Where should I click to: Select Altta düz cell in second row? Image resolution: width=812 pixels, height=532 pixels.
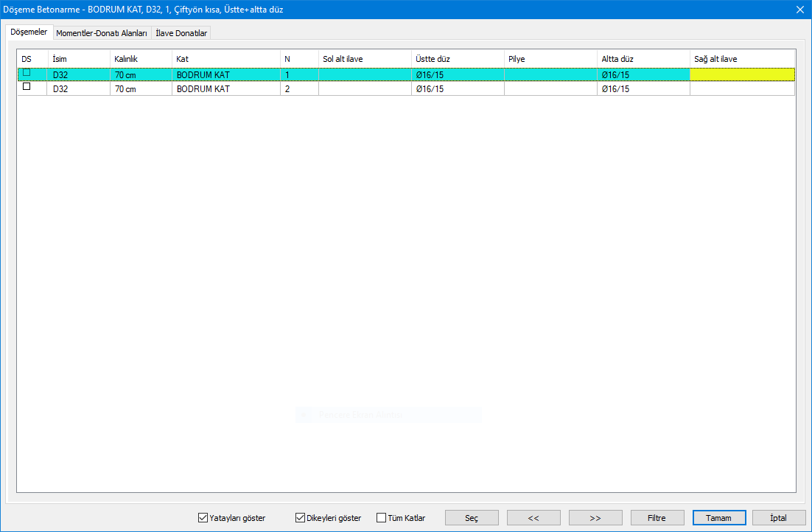[643, 88]
